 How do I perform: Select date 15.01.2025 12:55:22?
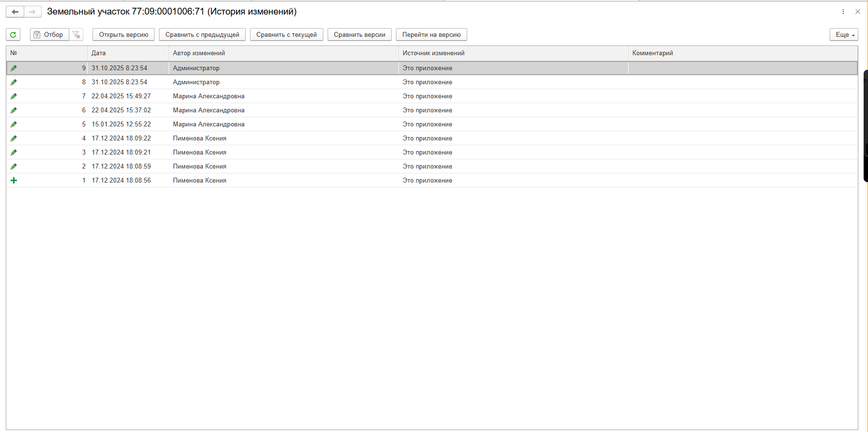tap(121, 124)
